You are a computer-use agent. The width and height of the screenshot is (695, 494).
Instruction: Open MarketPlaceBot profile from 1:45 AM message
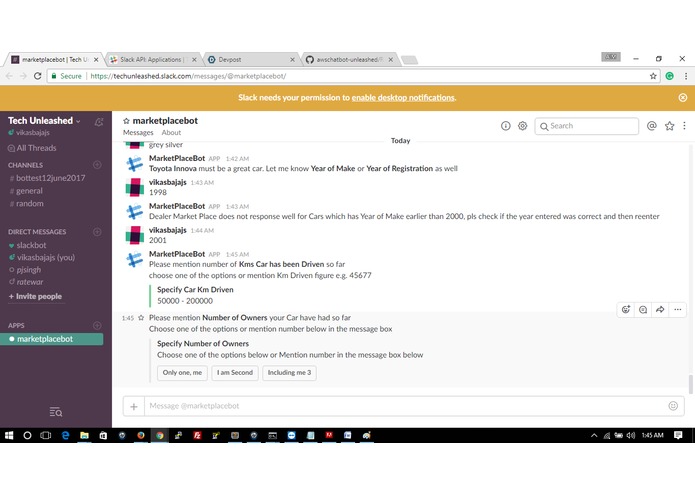(x=177, y=254)
